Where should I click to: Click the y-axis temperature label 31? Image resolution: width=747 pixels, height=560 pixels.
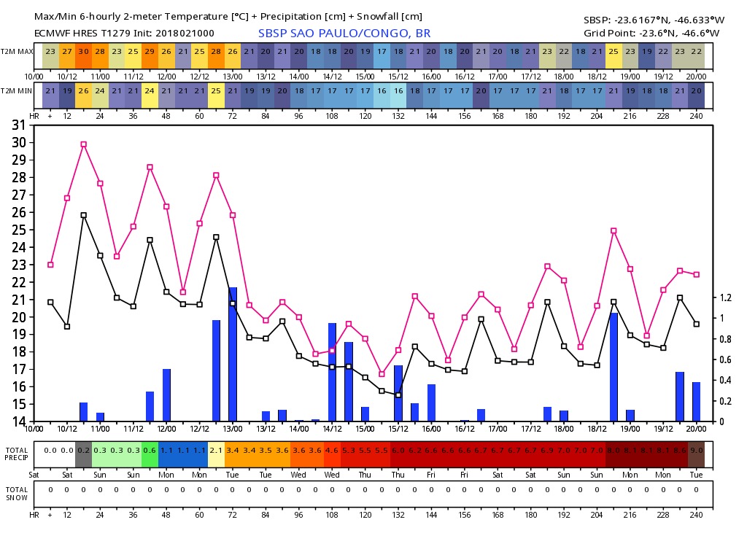[18, 125]
